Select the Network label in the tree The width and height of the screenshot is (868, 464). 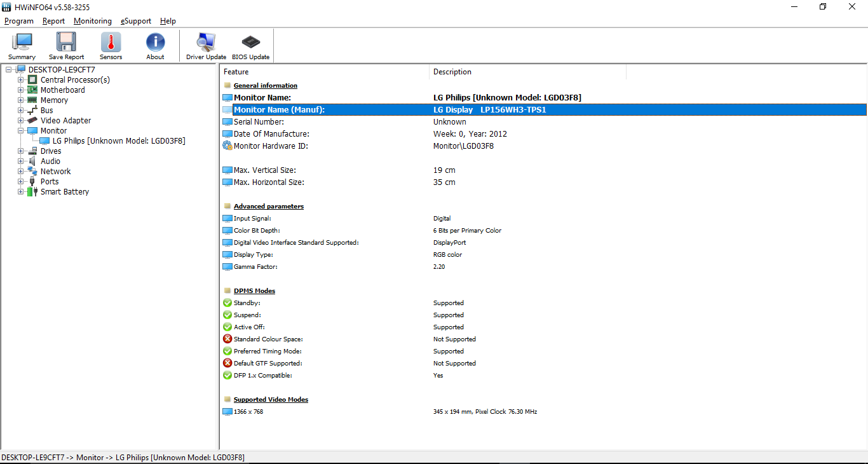click(56, 171)
